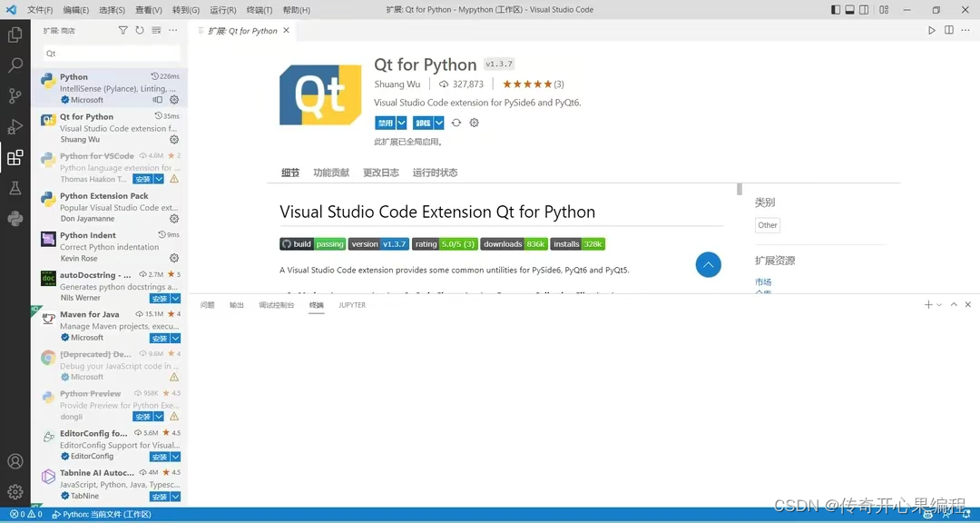
Task: Maximize the panel with the up chevron
Action: click(x=954, y=305)
